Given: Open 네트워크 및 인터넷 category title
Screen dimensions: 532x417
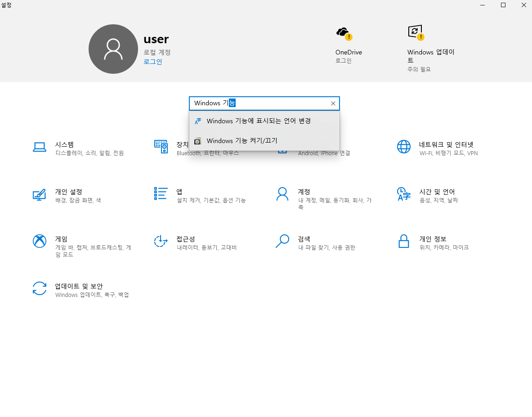Looking at the screenshot, I should click(446, 144).
